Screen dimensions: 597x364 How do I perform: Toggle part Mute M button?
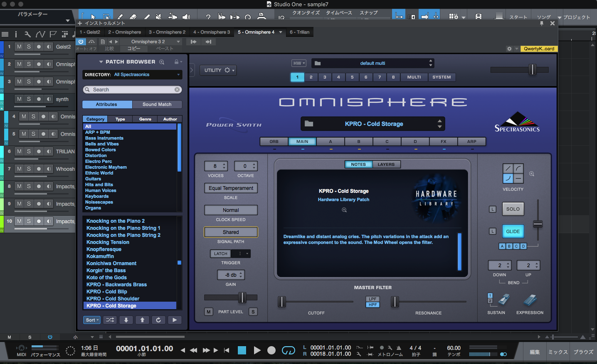click(209, 312)
